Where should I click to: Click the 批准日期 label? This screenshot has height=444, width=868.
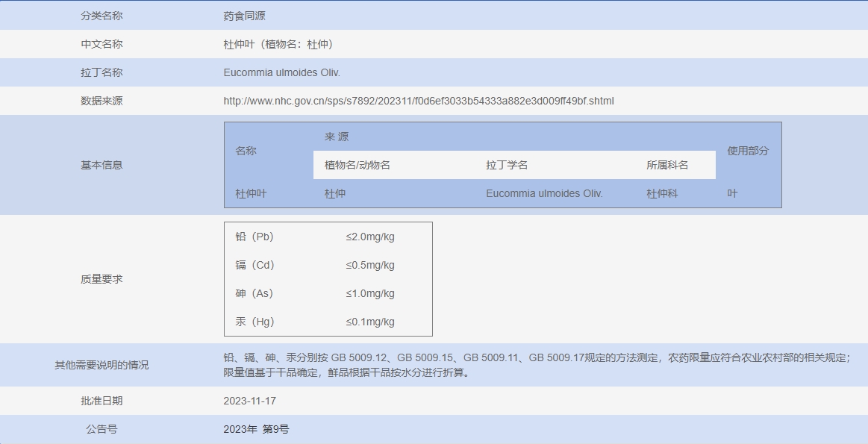click(102, 401)
